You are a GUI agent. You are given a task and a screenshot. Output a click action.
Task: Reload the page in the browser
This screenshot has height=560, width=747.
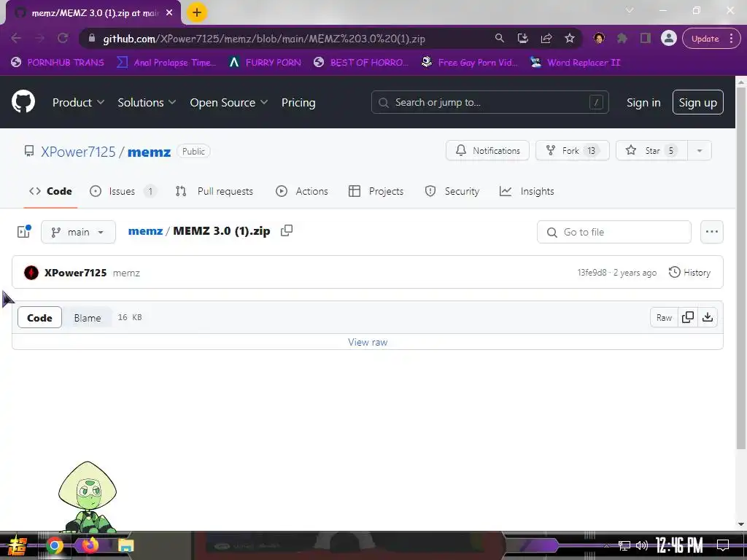click(63, 39)
